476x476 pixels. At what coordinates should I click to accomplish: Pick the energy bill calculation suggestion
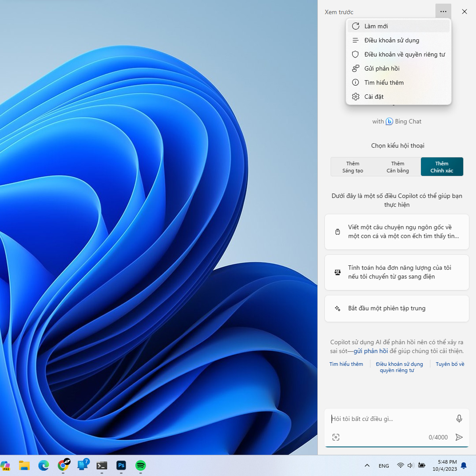tap(397, 272)
